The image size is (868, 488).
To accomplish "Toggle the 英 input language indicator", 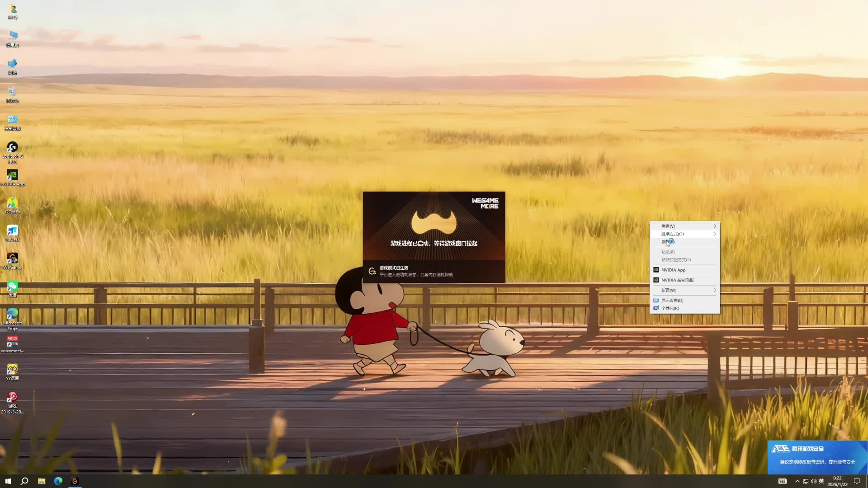I will [x=821, y=481].
